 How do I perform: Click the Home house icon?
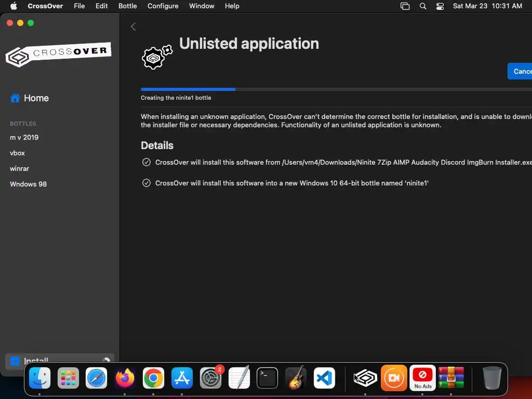(15, 98)
